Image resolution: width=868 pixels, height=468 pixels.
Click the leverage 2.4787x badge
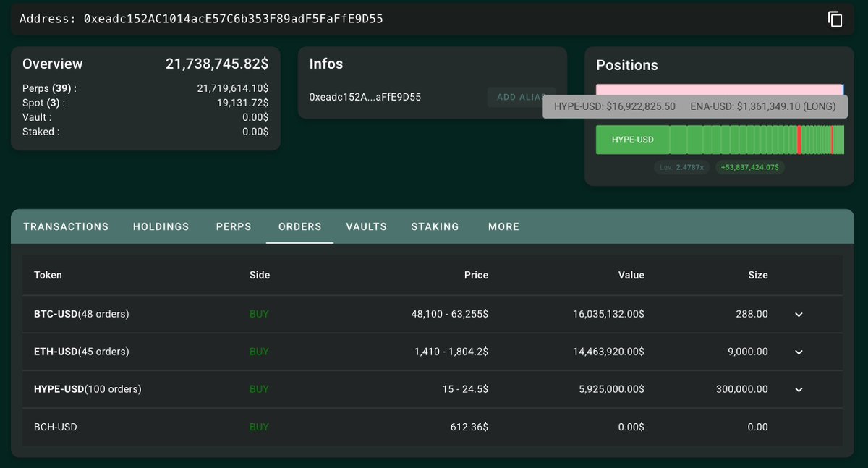[x=682, y=167]
